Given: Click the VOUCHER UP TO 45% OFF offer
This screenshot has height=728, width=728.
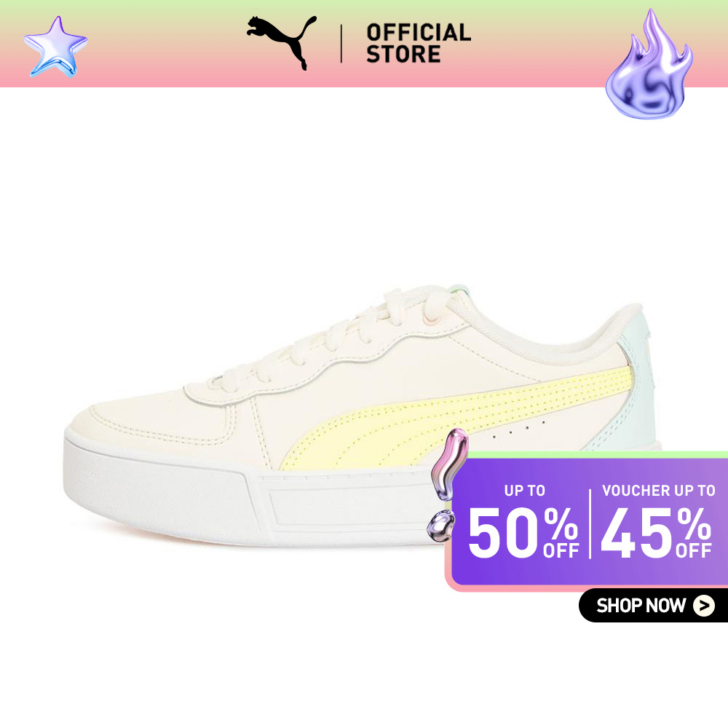Looking at the screenshot, I should [x=657, y=522].
